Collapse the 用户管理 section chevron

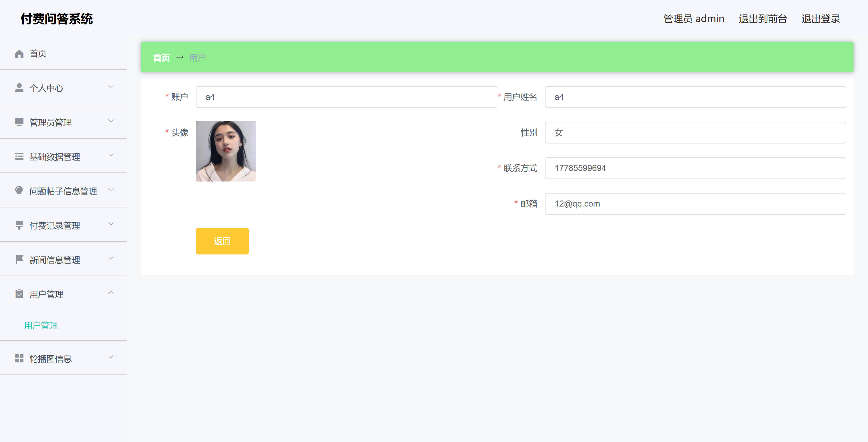click(x=111, y=293)
